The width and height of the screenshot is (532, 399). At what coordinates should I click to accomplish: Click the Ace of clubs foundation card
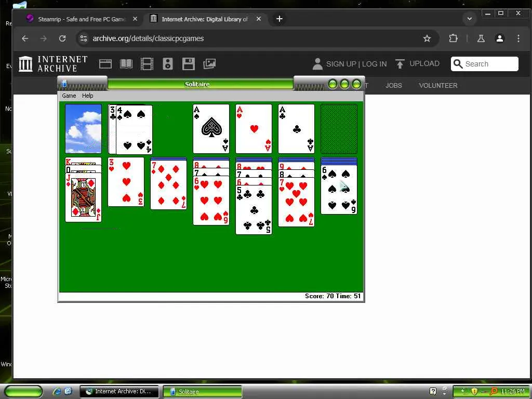[x=296, y=129]
